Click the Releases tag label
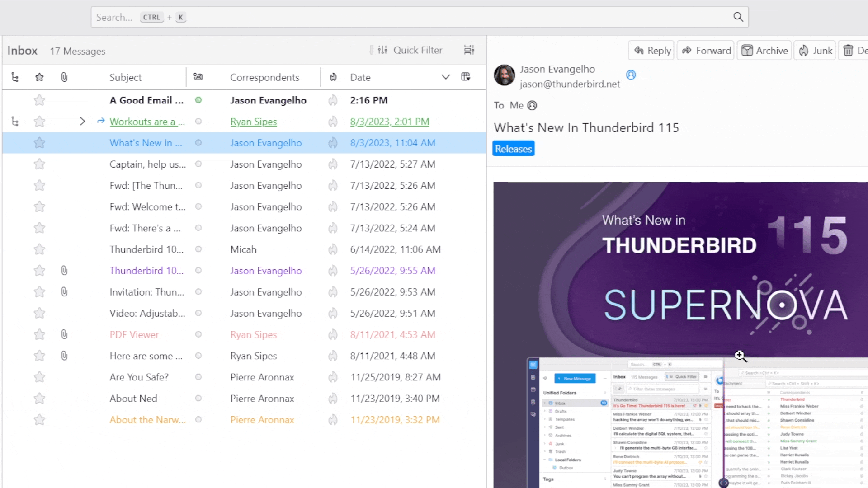Image resolution: width=868 pixels, height=488 pixels. tap(514, 149)
